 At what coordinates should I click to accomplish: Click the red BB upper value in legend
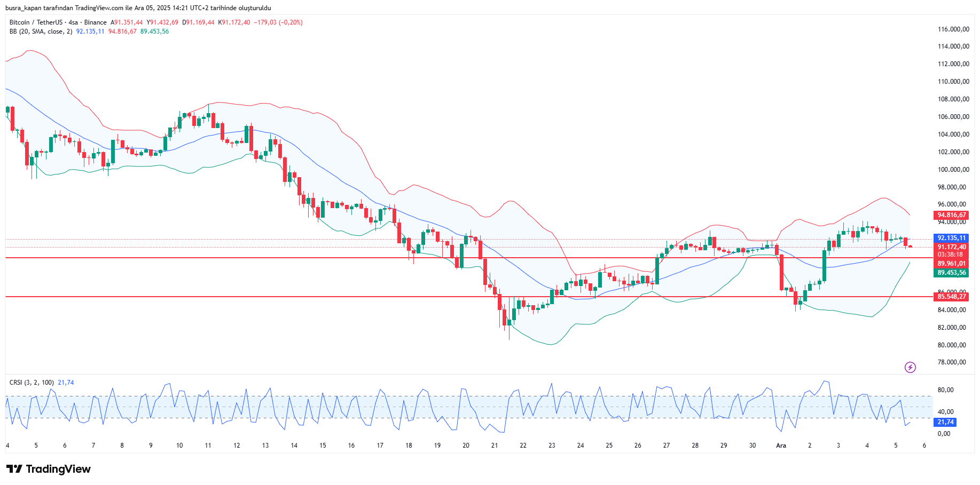click(122, 31)
